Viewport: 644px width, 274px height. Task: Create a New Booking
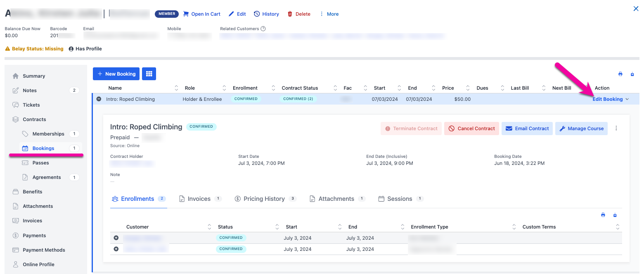pos(116,74)
